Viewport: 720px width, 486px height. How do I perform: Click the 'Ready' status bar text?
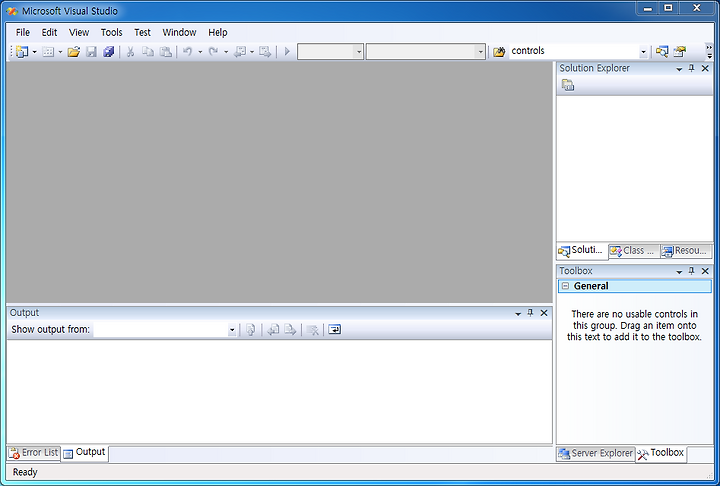click(25, 472)
